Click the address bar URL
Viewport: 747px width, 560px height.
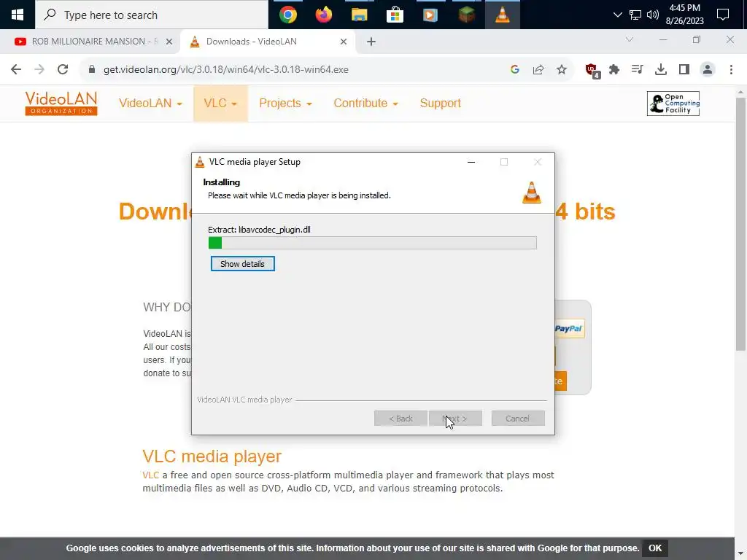pyautogui.click(x=226, y=69)
